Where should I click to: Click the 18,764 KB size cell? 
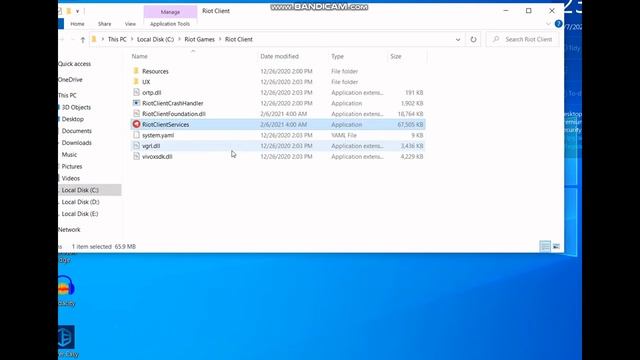(x=410, y=114)
